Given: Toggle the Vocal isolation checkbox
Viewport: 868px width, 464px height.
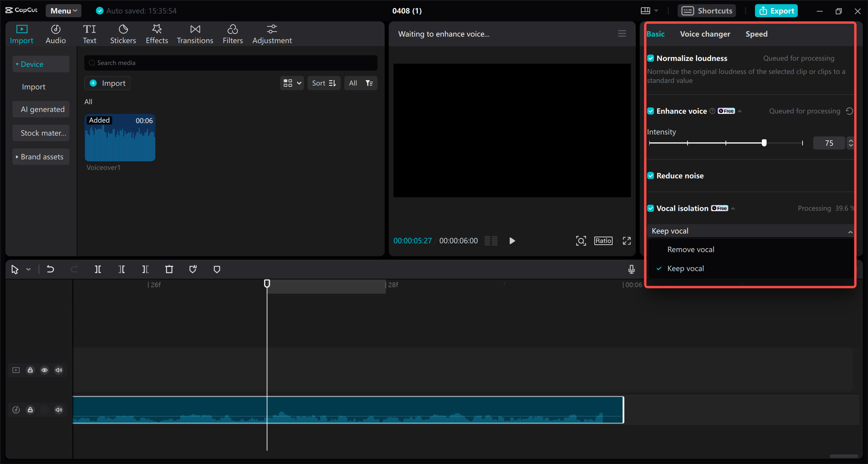Looking at the screenshot, I should tap(651, 208).
